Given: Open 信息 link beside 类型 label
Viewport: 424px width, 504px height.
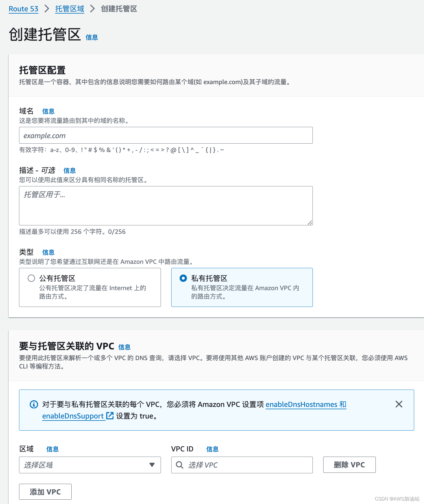Looking at the screenshot, I should (x=48, y=252).
